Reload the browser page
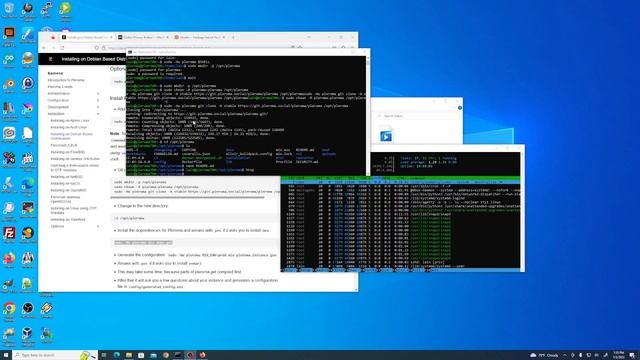 [62, 48]
